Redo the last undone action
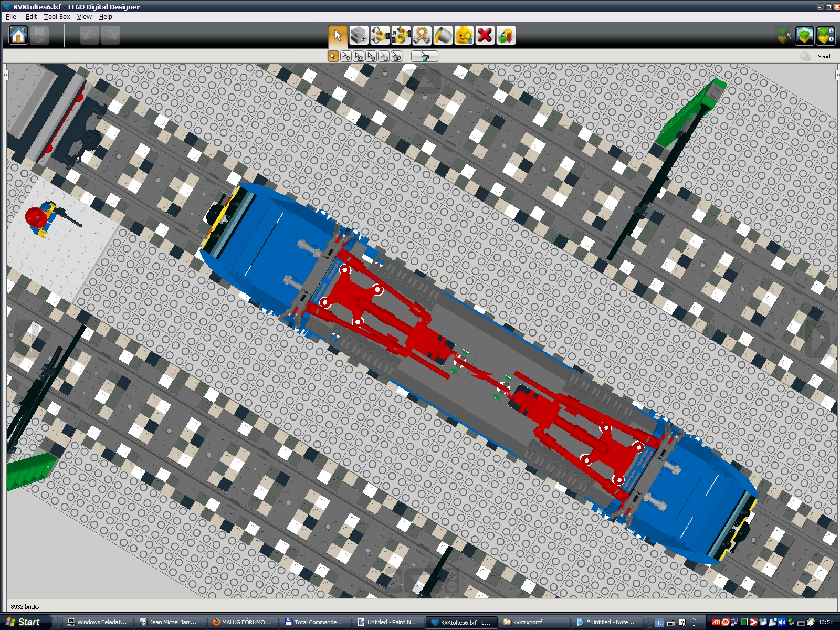The image size is (840, 630). pos(110,36)
